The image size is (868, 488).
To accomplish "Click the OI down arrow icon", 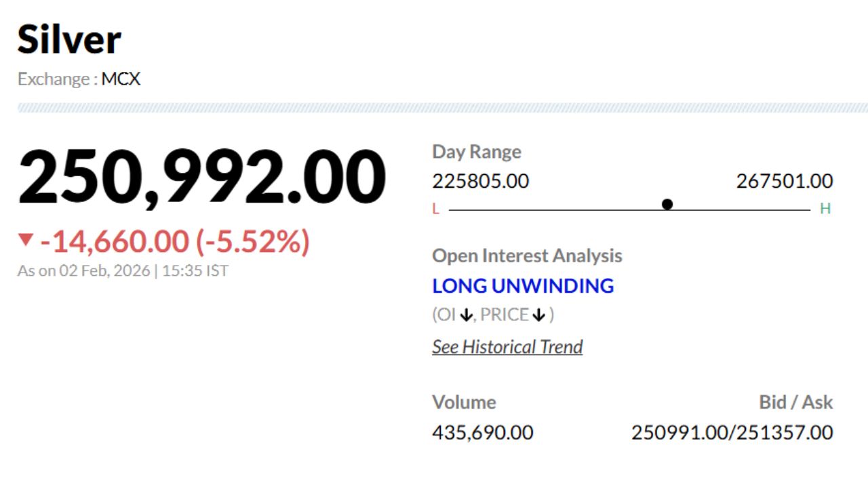I will [465, 315].
